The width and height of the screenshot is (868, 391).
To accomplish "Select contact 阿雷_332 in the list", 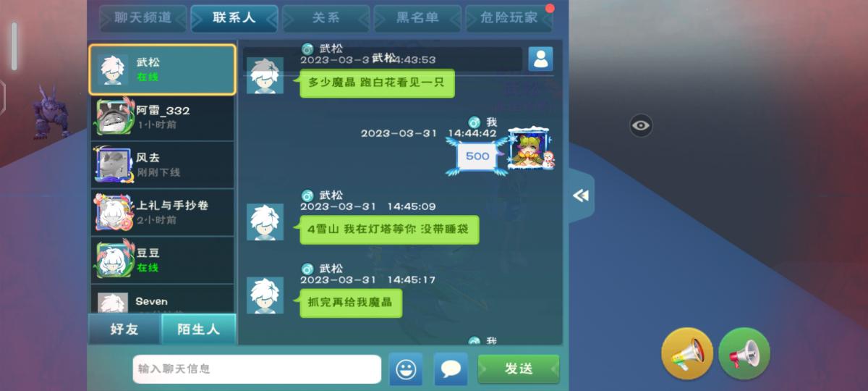I will point(162,117).
